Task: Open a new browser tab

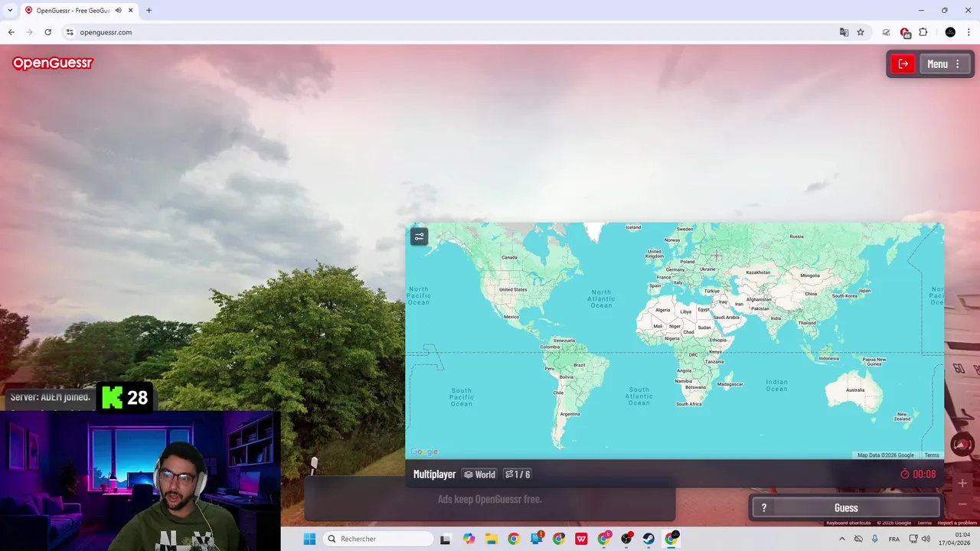Action: (149, 10)
